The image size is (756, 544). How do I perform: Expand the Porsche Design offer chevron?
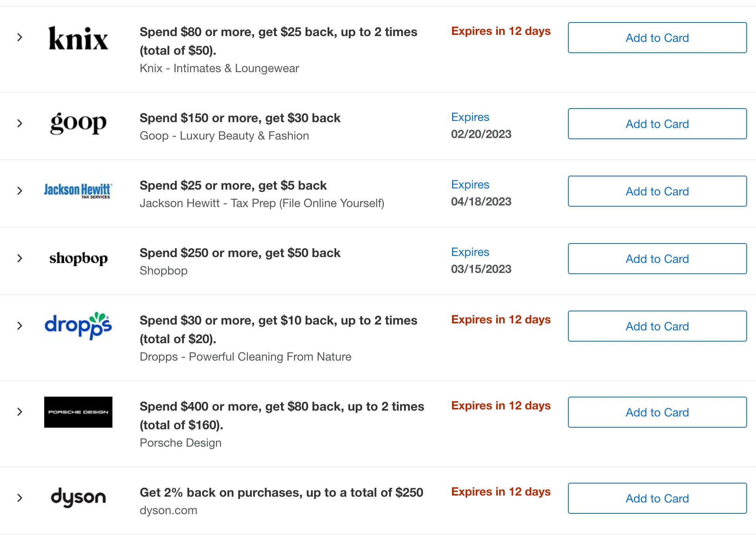tap(20, 412)
